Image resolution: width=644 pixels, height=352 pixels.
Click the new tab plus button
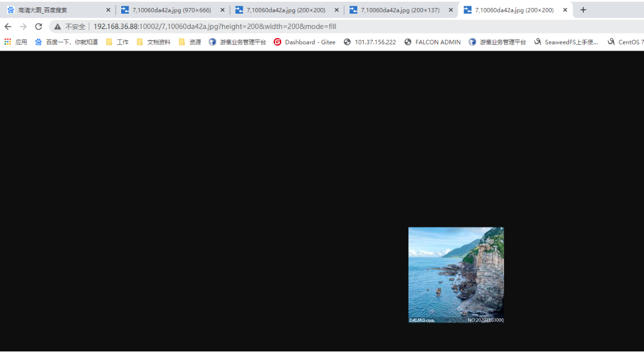pyautogui.click(x=583, y=10)
